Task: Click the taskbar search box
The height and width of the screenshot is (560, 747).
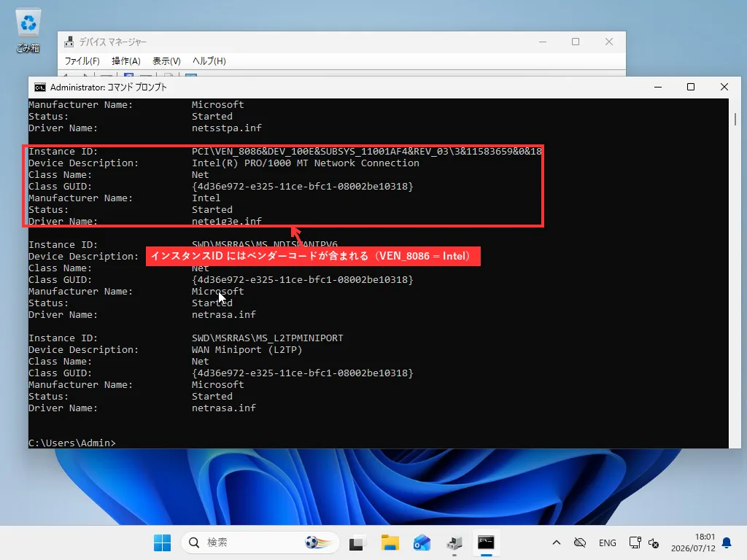Action: pos(260,542)
